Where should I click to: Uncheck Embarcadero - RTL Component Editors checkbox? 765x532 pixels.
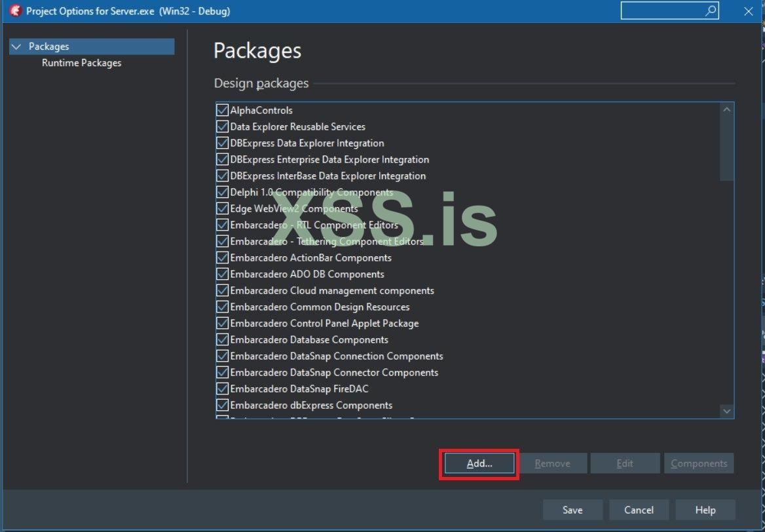222,225
